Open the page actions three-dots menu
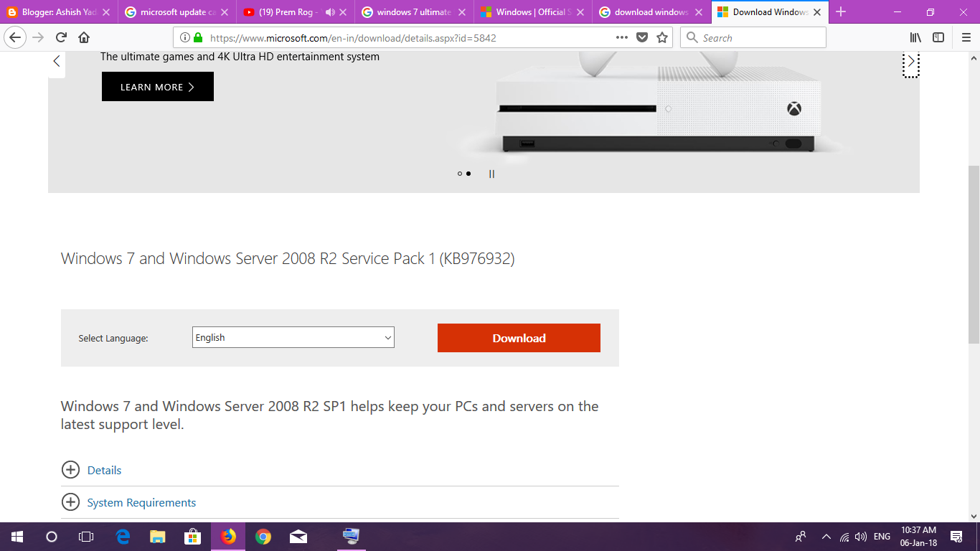The height and width of the screenshot is (551, 980). point(622,37)
